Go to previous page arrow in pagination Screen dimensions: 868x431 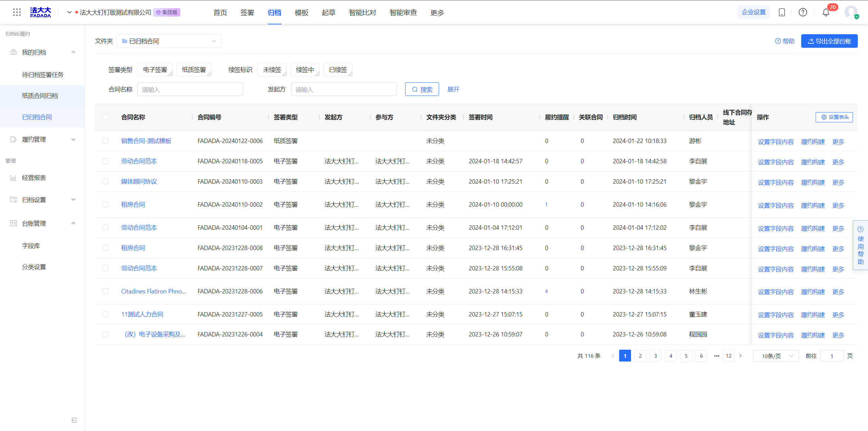click(x=613, y=356)
